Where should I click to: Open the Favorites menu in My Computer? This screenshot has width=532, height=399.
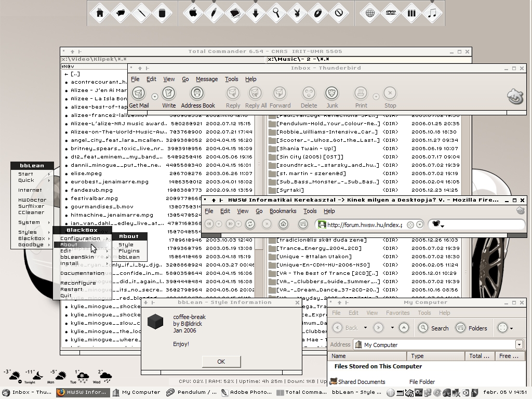point(397,313)
